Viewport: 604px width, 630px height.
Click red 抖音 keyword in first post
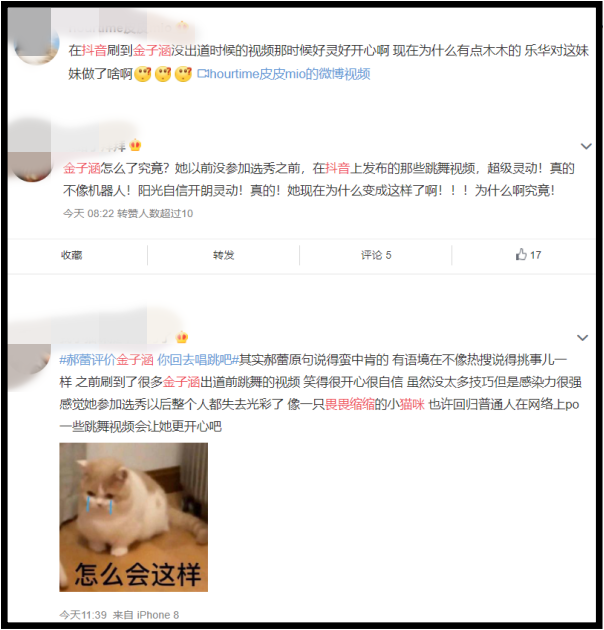(94, 51)
